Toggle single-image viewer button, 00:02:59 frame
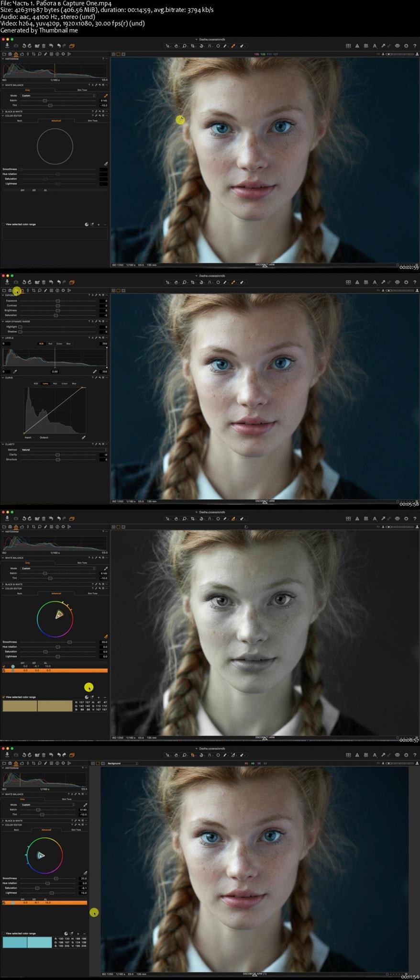Screen dimensions: 420x980 coord(118,54)
